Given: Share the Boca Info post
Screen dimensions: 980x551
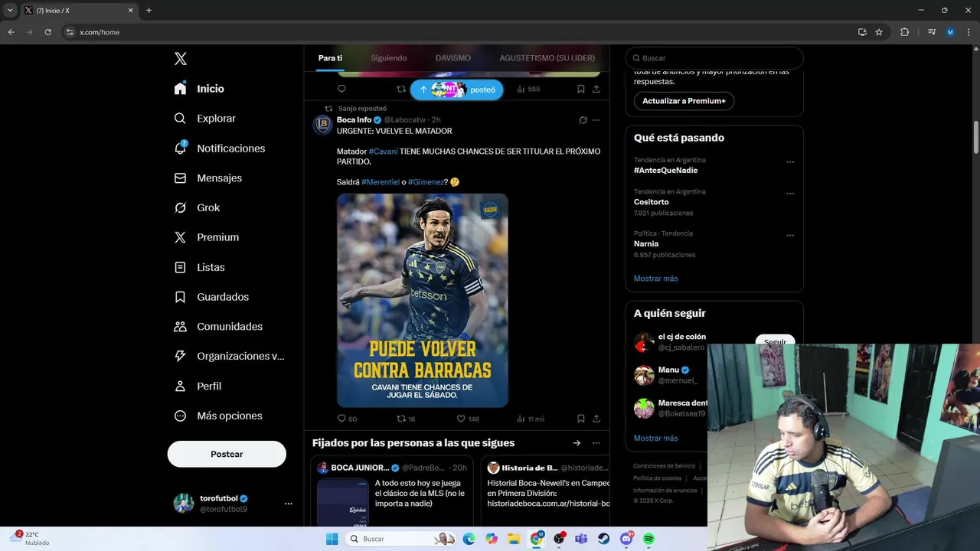Looking at the screenshot, I should (x=596, y=419).
